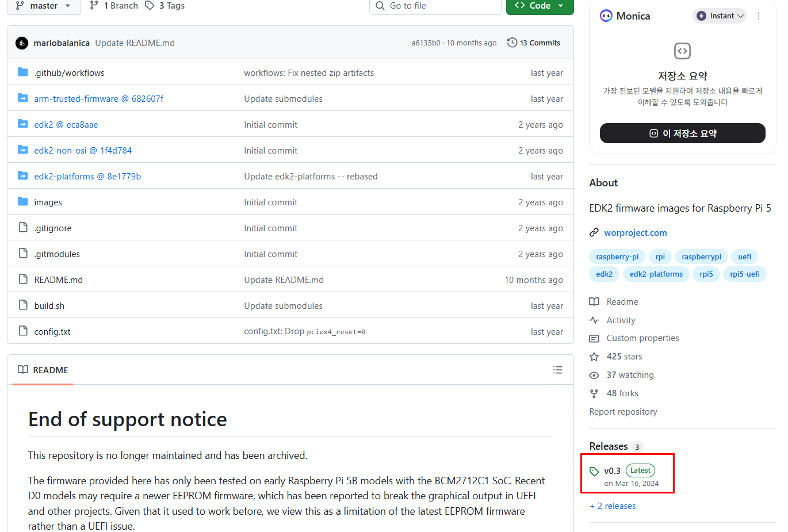The height and width of the screenshot is (532, 788).
Task: Open the 1 Branch link
Action: pos(114,6)
